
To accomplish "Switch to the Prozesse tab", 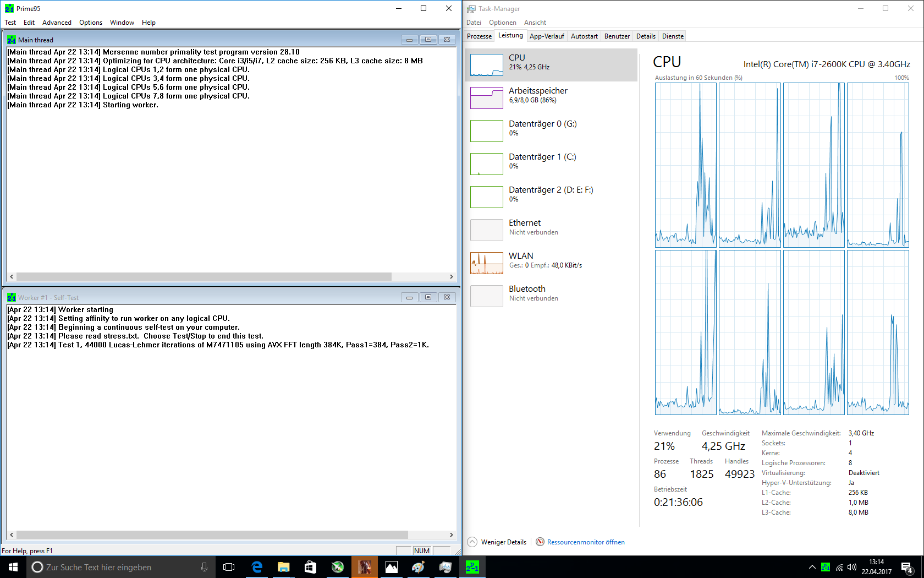I will (479, 36).
